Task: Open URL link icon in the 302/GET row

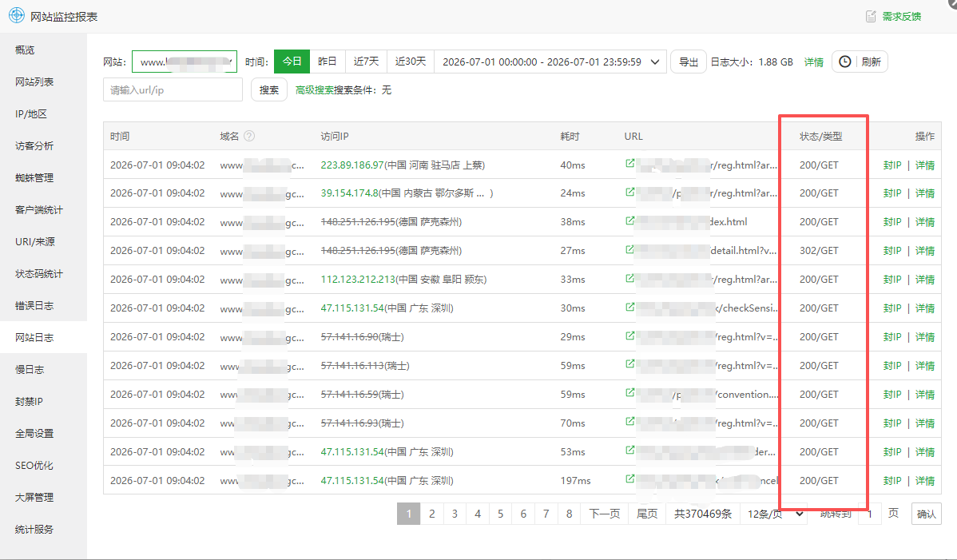Action: (x=629, y=249)
